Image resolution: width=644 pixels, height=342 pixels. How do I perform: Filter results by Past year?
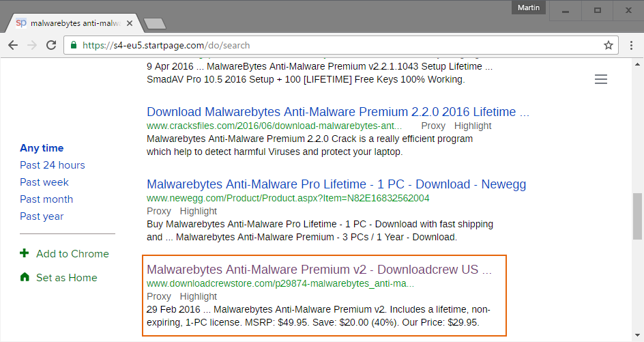42,216
